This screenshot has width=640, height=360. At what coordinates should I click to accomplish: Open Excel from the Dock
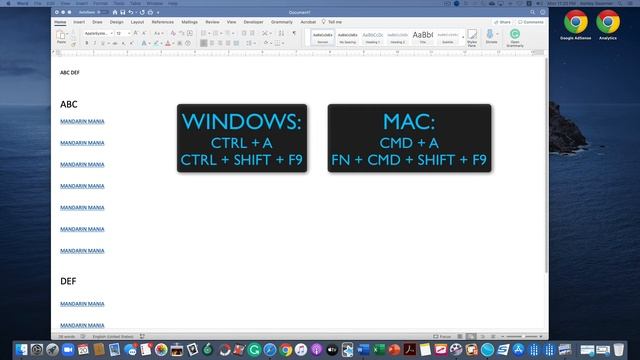click(379, 350)
